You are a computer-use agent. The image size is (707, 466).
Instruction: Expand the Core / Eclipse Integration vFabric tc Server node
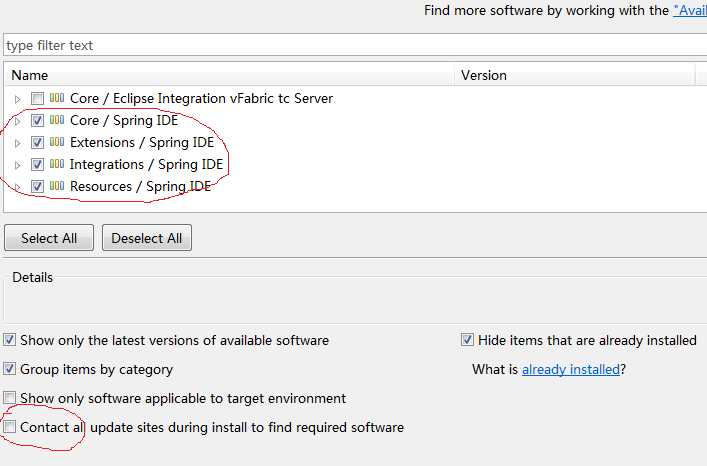tap(18, 99)
